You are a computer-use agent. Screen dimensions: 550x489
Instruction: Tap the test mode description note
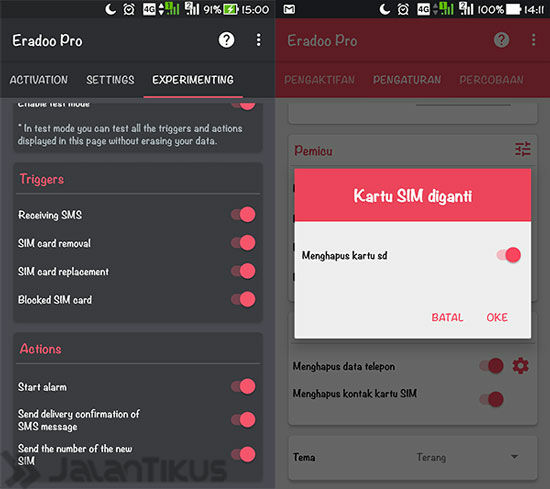[x=130, y=134]
